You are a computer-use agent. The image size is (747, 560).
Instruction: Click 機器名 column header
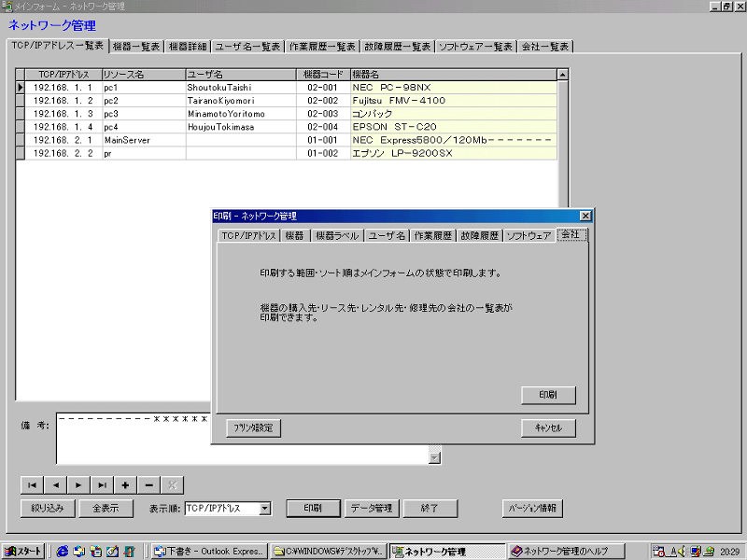[x=454, y=75]
